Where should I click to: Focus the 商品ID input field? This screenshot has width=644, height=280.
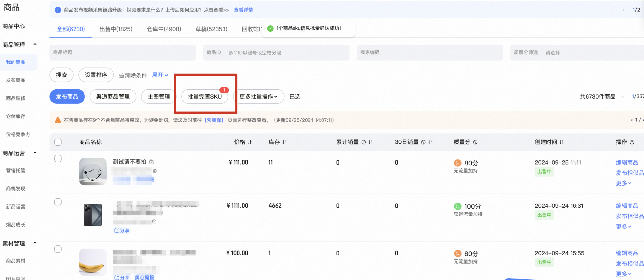click(x=276, y=52)
